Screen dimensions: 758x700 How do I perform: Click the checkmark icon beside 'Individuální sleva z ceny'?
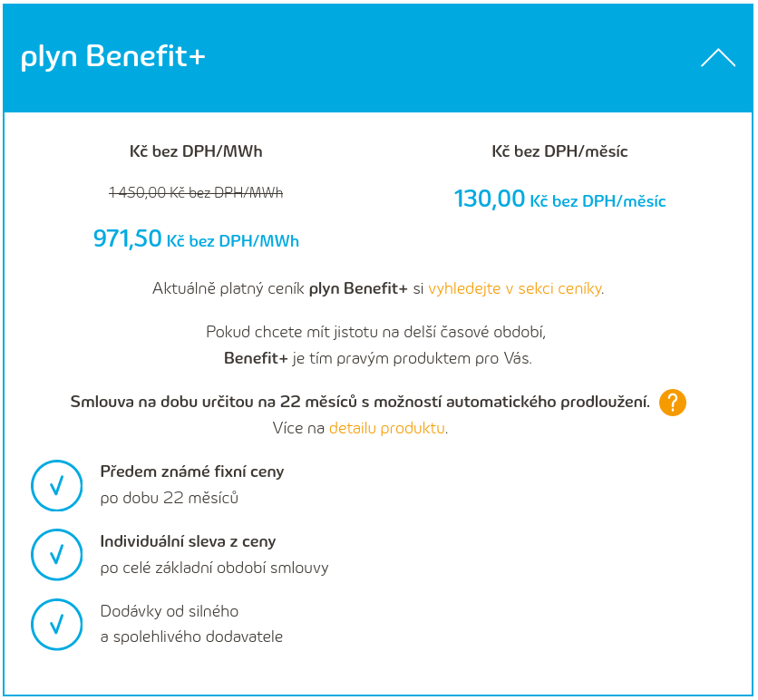click(x=57, y=554)
